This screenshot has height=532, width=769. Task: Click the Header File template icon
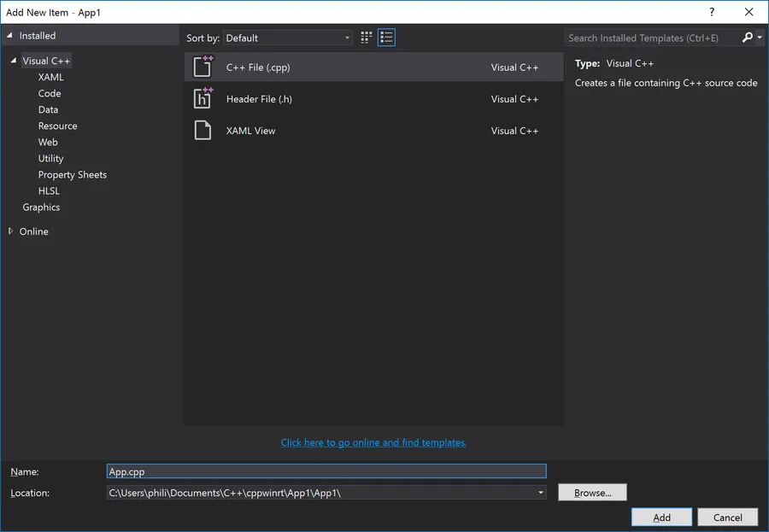pyautogui.click(x=203, y=98)
